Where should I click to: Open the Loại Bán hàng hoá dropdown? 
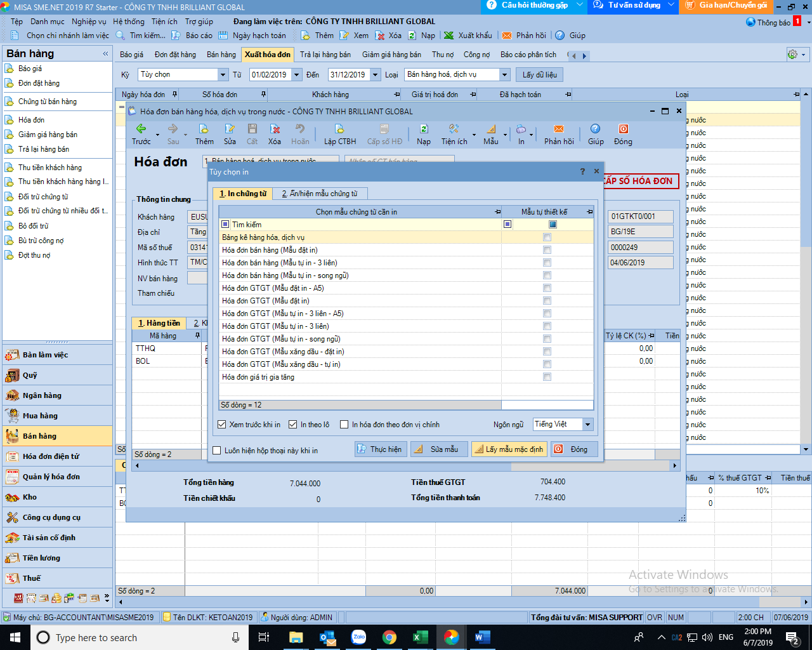click(x=504, y=75)
